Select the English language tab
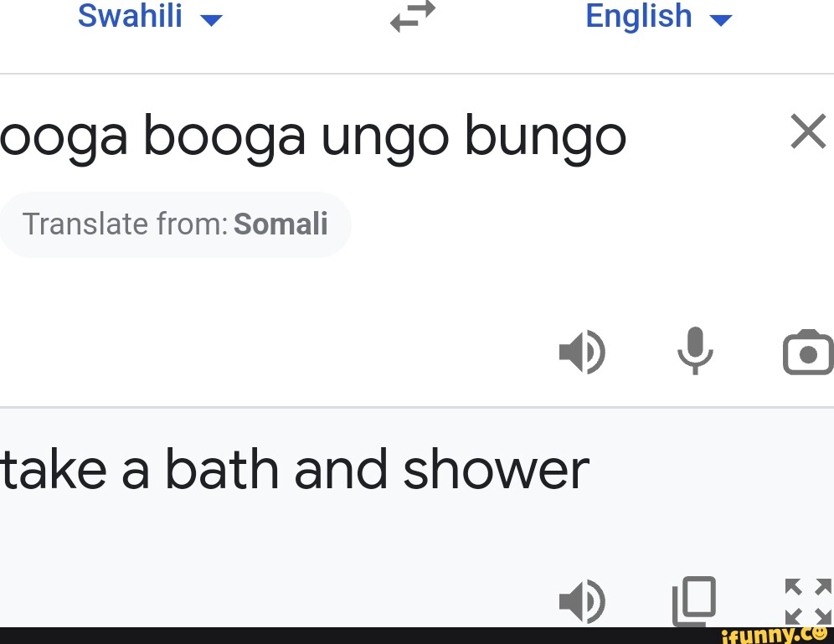This screenshot has width=834, height=644. pos(639,15)
